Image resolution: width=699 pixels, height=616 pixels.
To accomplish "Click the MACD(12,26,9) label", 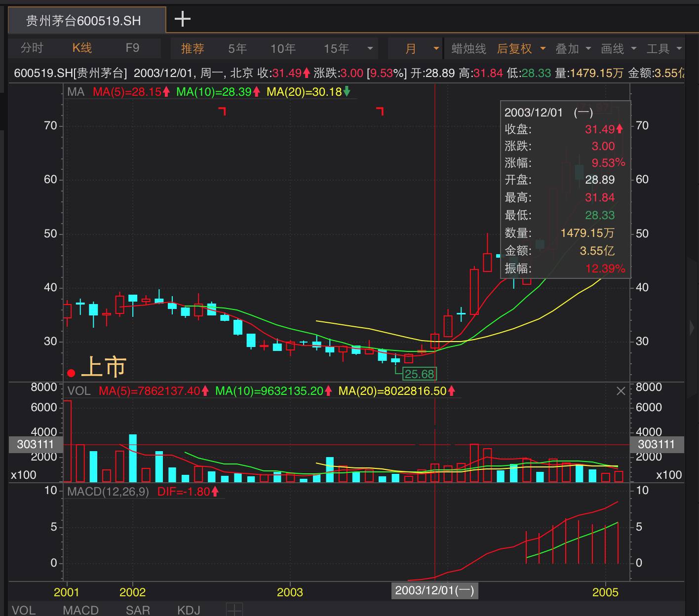I will (108, 492).
